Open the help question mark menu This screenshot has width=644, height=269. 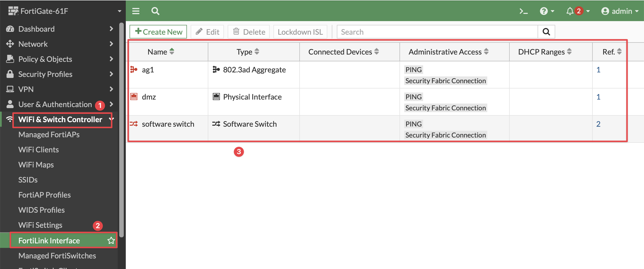[x=547, y=11]
